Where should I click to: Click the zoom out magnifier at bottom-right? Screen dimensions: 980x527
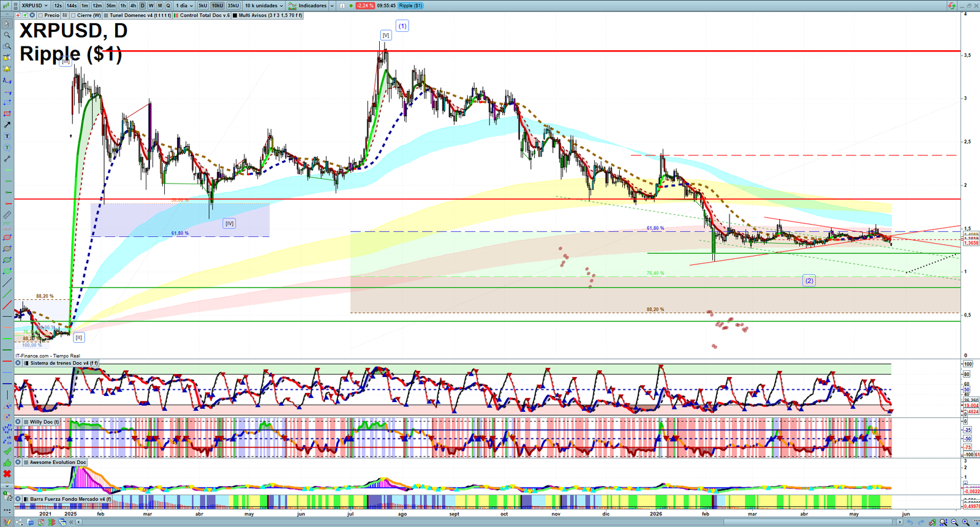point(954,522)
